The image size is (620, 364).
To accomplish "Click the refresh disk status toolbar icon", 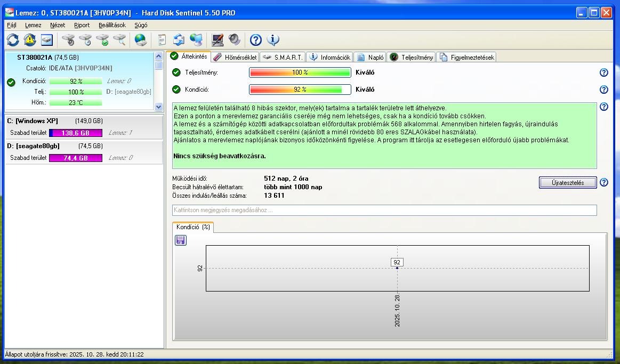I will [13, 40].
